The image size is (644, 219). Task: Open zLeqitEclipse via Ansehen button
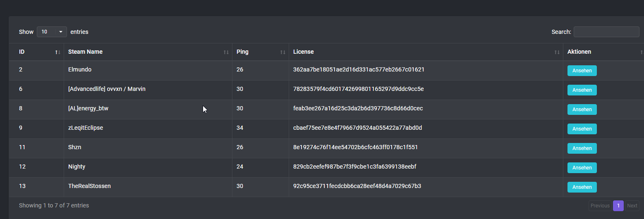pyautogui.click(x=582, y=129)
